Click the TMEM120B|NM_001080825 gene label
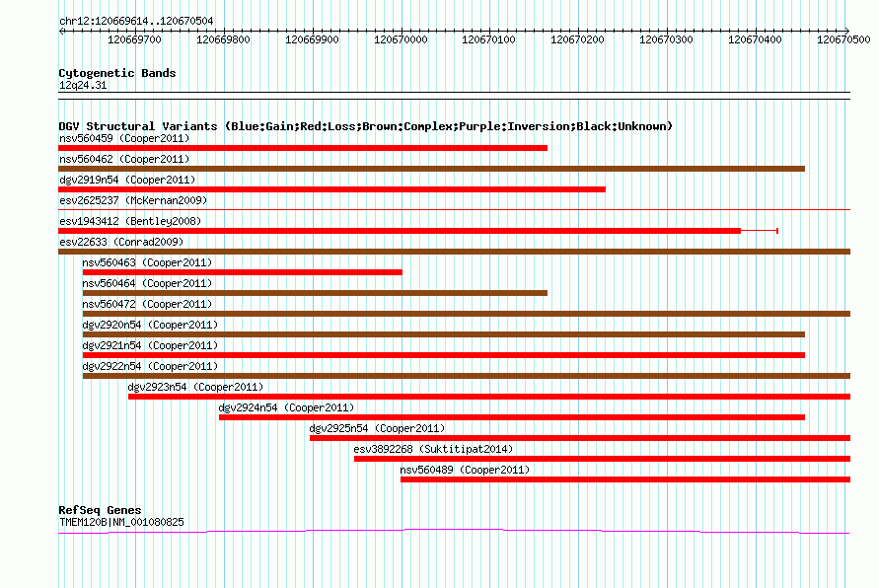The width and height of the screenshot is (878, 588). click(121, 522)
